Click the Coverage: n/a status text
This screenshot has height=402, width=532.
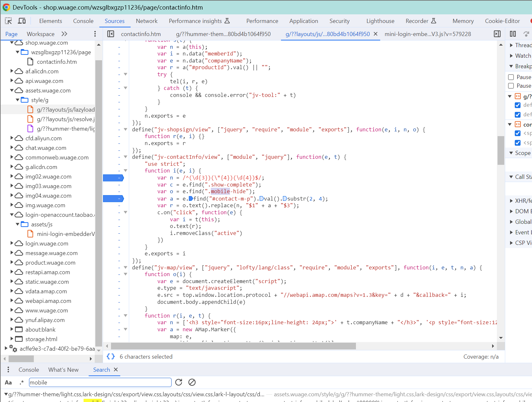click(x=481, y=356)
